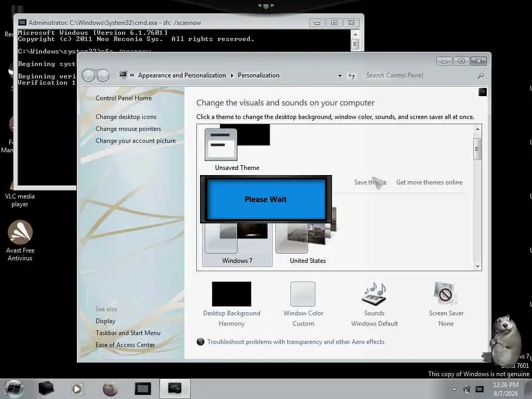Open Window Color Custom swatch

tap(303, 304)
